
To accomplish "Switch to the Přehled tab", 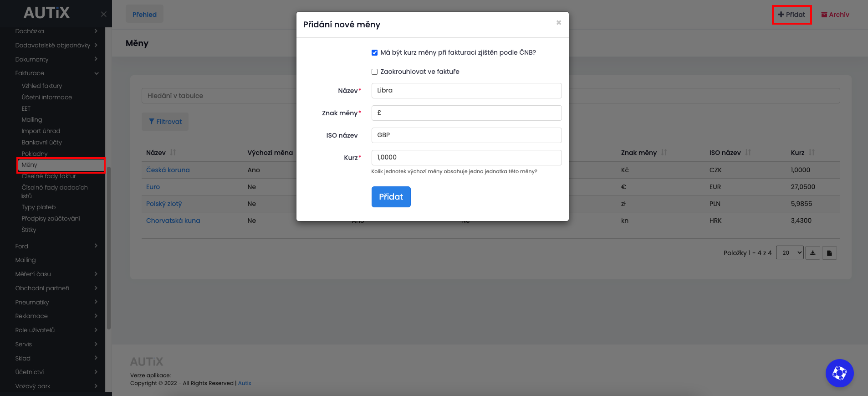I will point(144,15).
